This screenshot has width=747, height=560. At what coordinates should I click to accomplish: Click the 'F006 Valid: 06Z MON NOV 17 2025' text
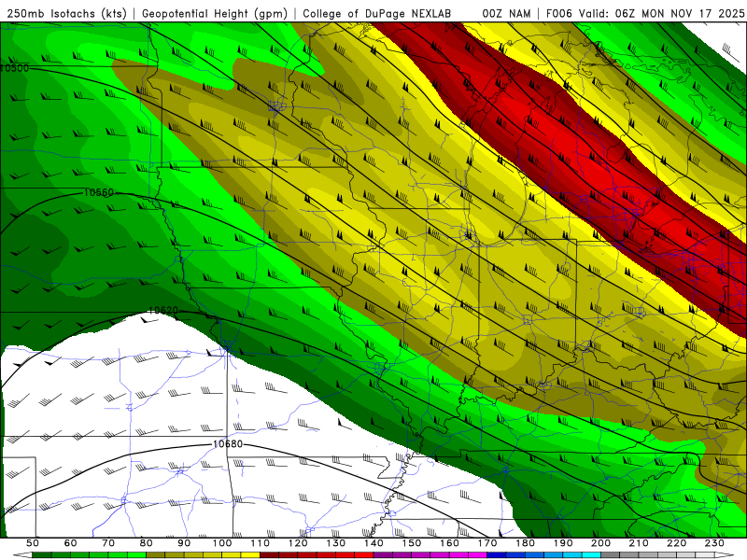point(644,14)
